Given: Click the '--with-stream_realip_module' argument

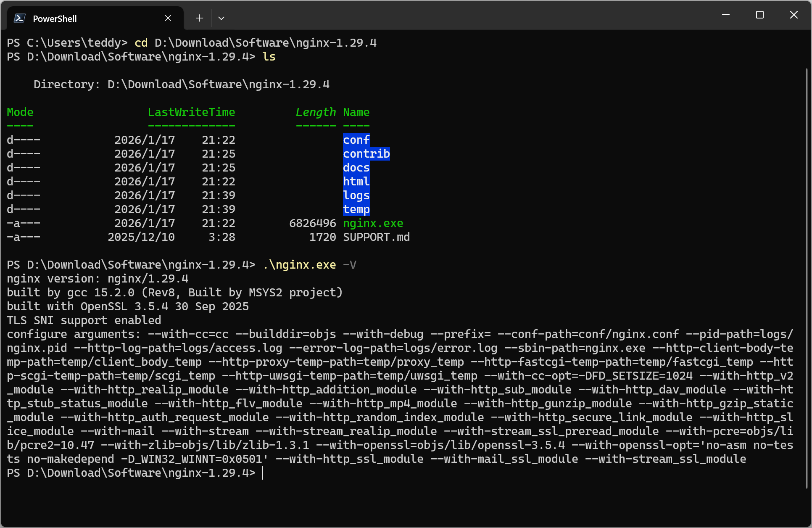Looking at the screenshot, I should click(346, 431).
